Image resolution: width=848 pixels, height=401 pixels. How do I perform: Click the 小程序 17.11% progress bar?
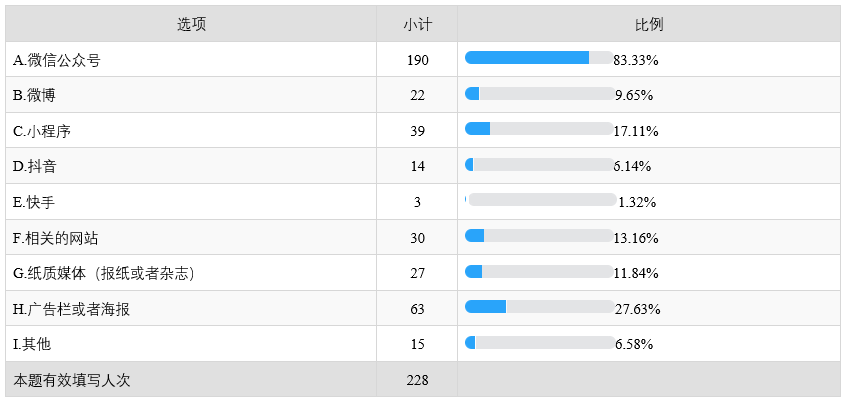pyautogui.click(x=539, y=129)
